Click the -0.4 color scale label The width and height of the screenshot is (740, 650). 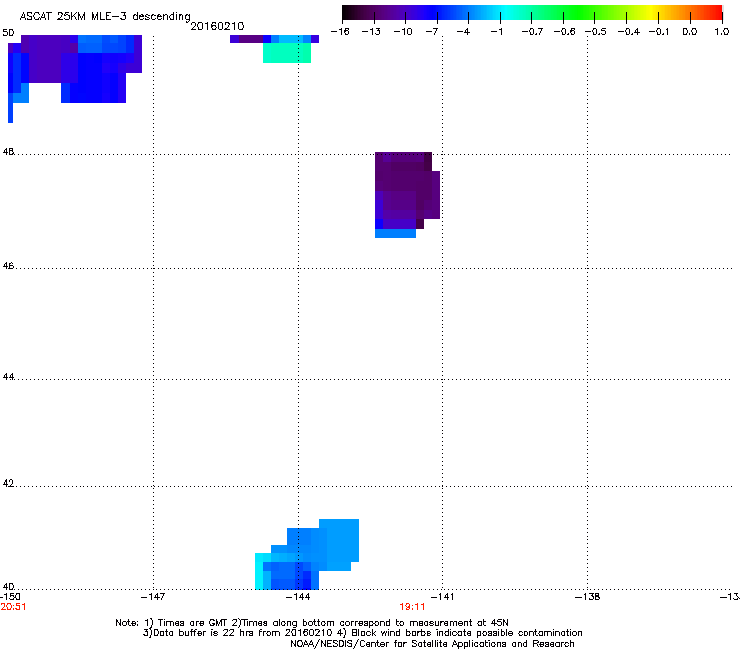pyautogui.click(x=628, y=32)
